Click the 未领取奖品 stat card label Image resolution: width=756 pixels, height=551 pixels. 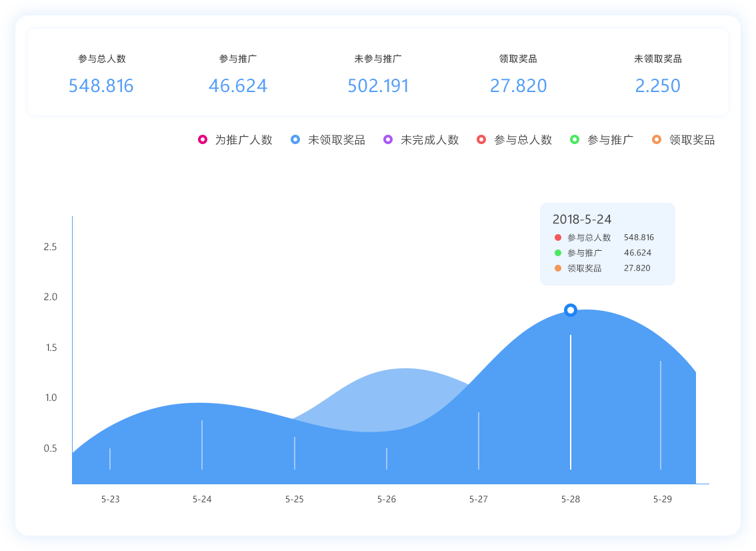657,59
